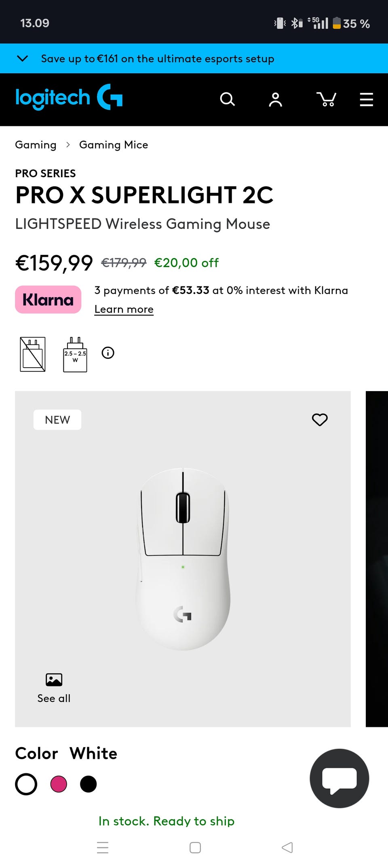Open the account profile icon
Image resolution: width=388 pixels, height=868 pixels.
click(x=276, y=99)
